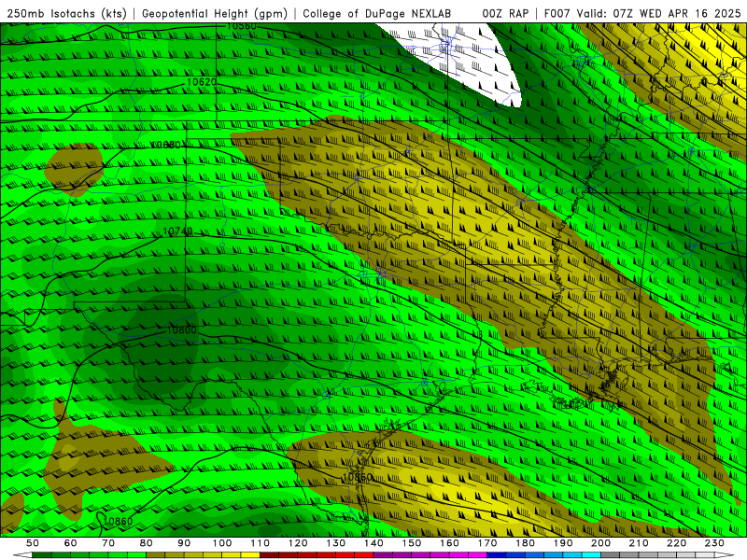Screen dimensions: 747x560
Task: Click the 190 label on the legend
Action: 563,543
